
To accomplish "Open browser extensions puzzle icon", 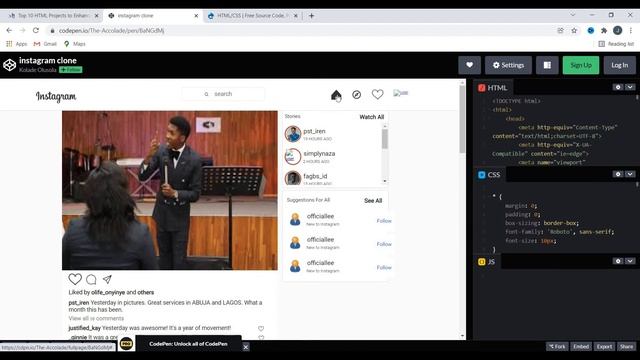I will point(604,31).
